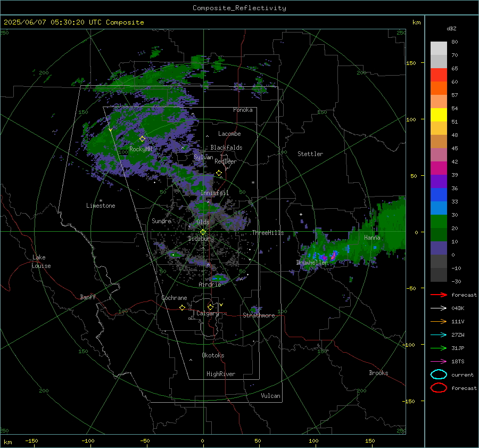Select the orange 60 dBZ color swatch
This screenshot has width=479, height=448.
(439, 88)
